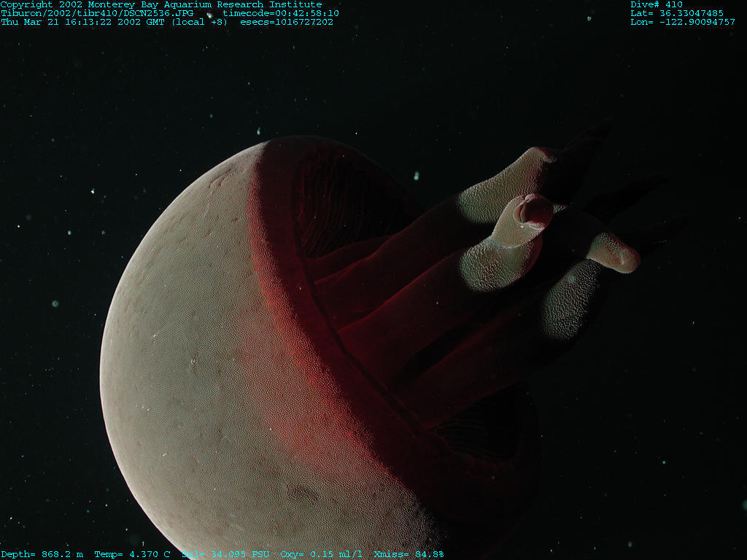Click the Depth= 868.2 m readout
Screen dimensions: 747x560
[42, 554]
